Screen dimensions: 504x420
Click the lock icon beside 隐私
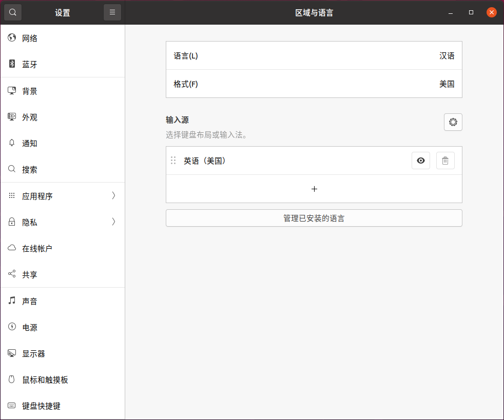coord(12,222)
